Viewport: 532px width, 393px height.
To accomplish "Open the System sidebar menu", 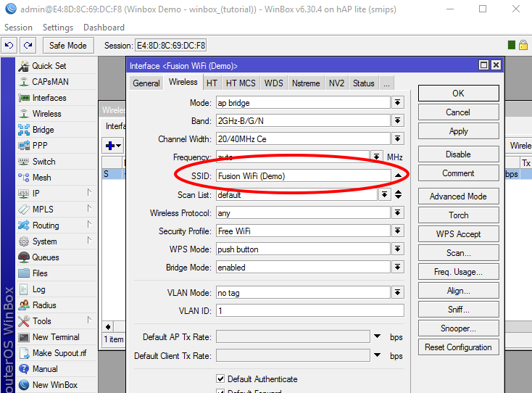I will tap(57, 241).
